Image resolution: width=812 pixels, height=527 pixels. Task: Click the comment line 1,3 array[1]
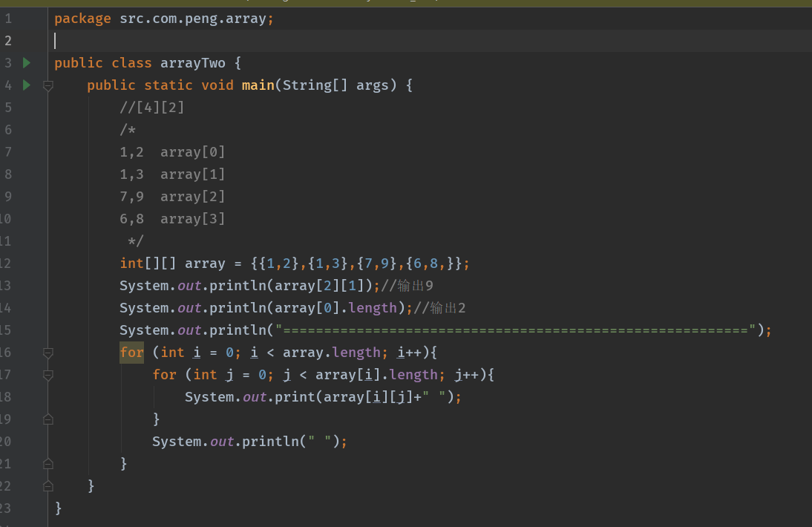(172, 174)
